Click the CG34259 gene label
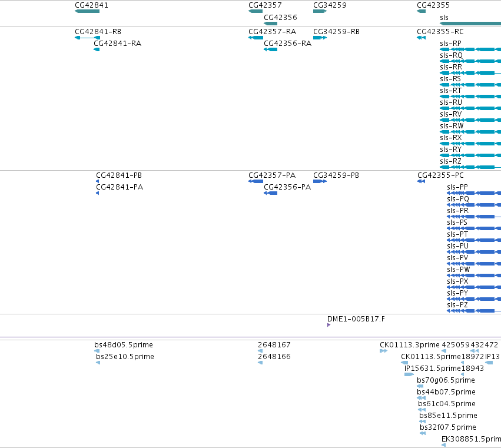This screenshot has width=501, height=448. (x=330, y=5)
